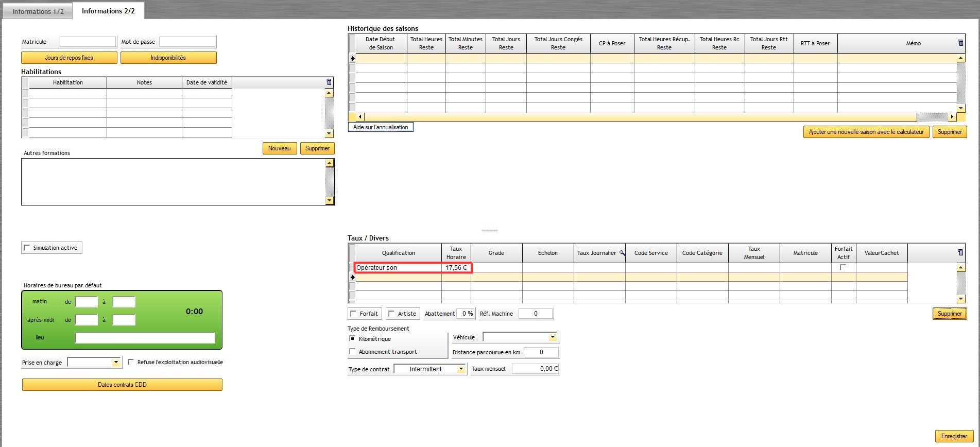
Task: Click the Abattement percentage field
Action: click(466, 314)
